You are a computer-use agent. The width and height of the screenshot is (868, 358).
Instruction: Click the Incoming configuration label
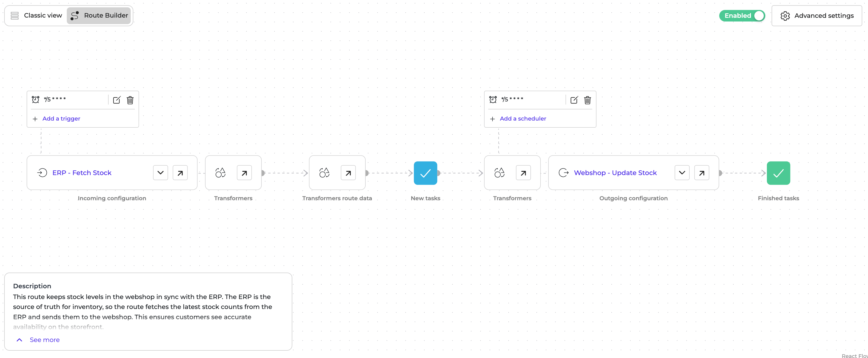pos(112,198)
